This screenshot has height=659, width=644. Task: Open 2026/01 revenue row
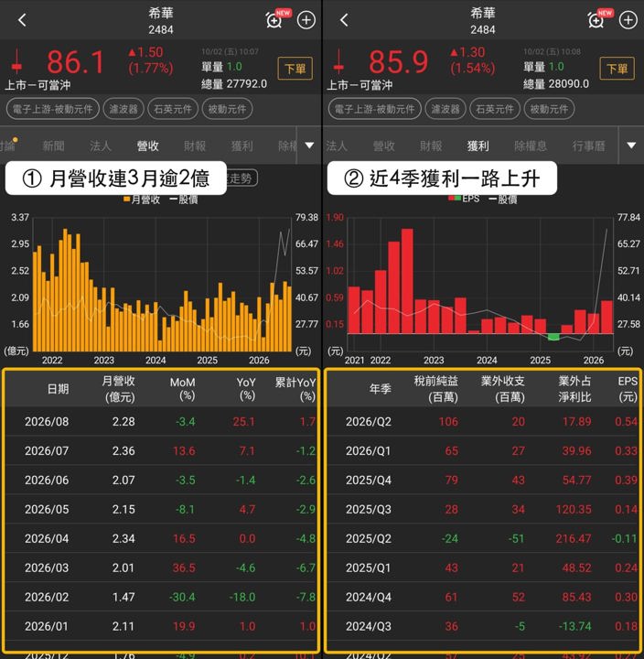161,626
